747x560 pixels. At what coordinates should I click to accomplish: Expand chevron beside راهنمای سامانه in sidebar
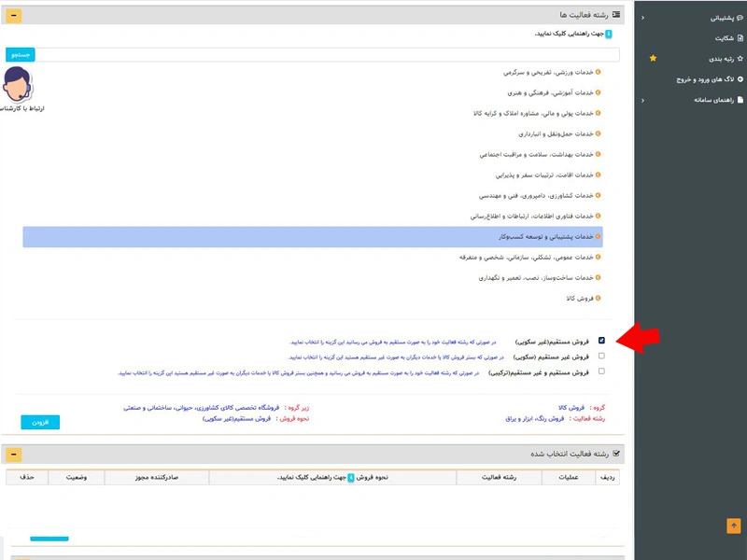[x=642, y=101]
